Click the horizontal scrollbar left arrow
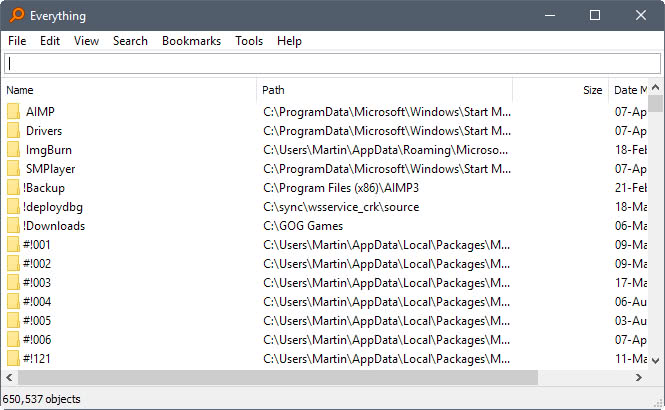 pos(9,377)
